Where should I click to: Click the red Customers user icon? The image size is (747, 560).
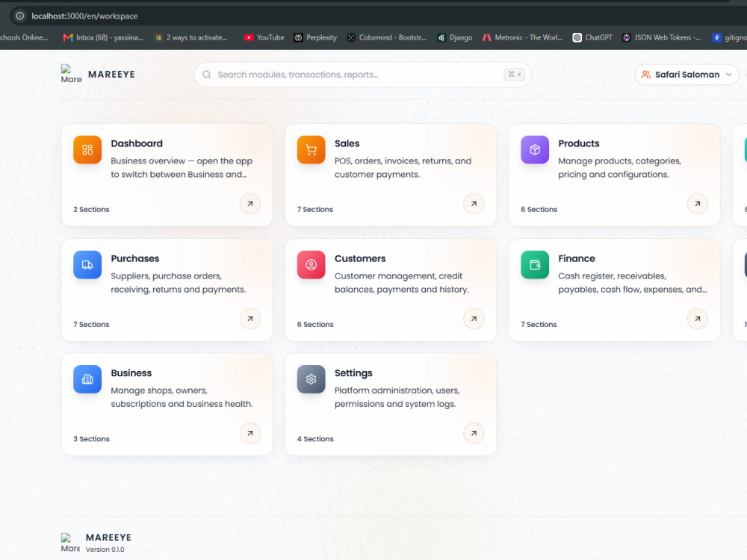click(311, 264)
